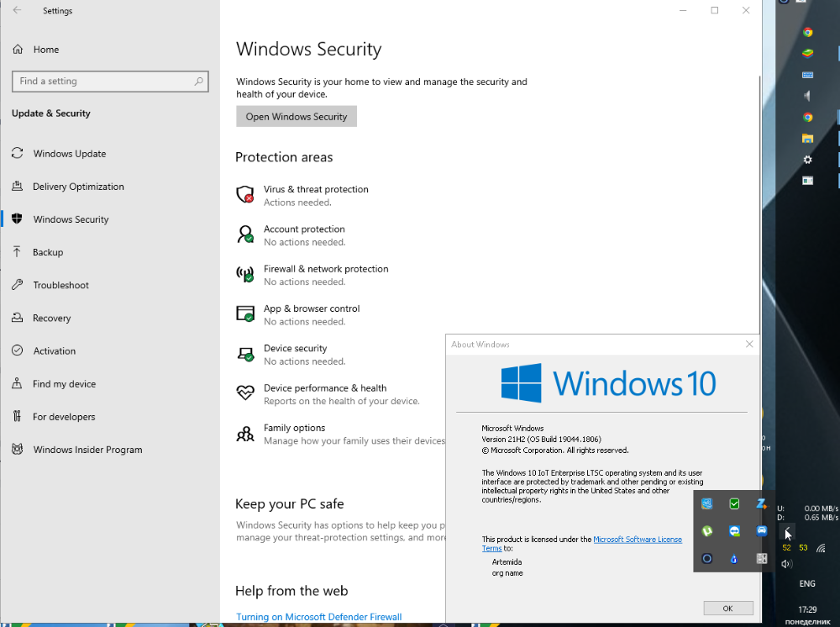This screenshot has width=840, height=627.
Task: Click Firewall & network protection label
Action: pos(326,269)
